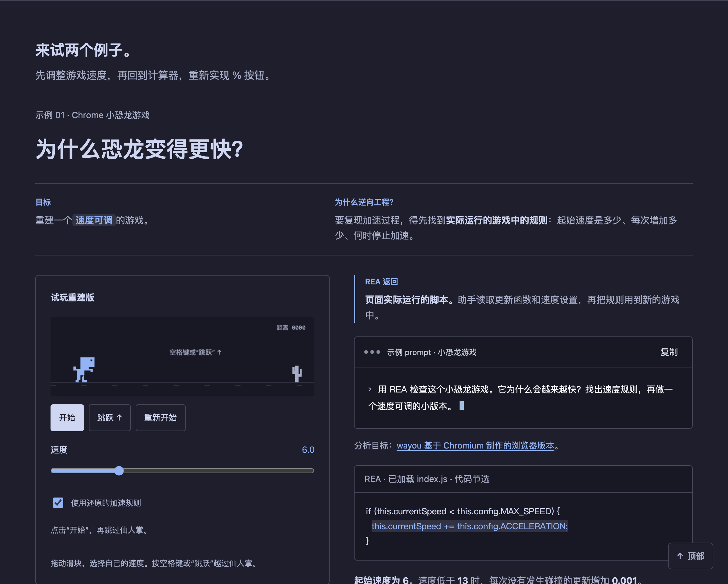Viewport: 728px width, 584px height.
Task: Click the 开始 button to start the game
Action: click(67, 417)
